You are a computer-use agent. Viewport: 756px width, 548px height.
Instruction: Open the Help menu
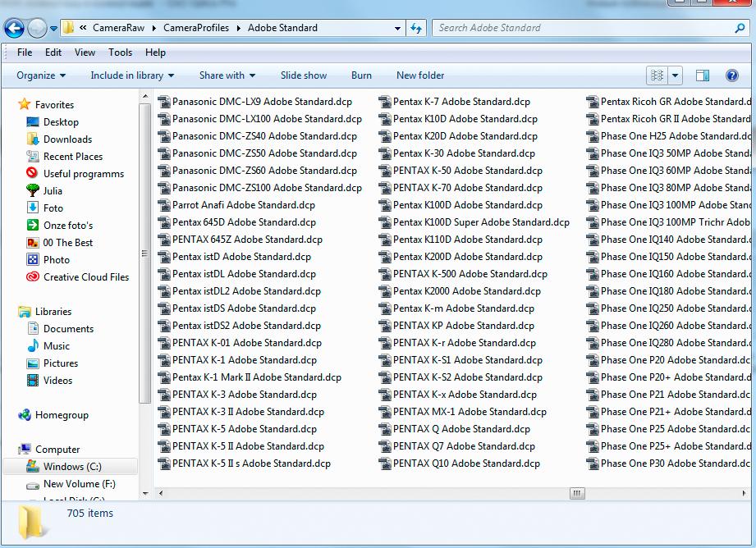[155, 52]
